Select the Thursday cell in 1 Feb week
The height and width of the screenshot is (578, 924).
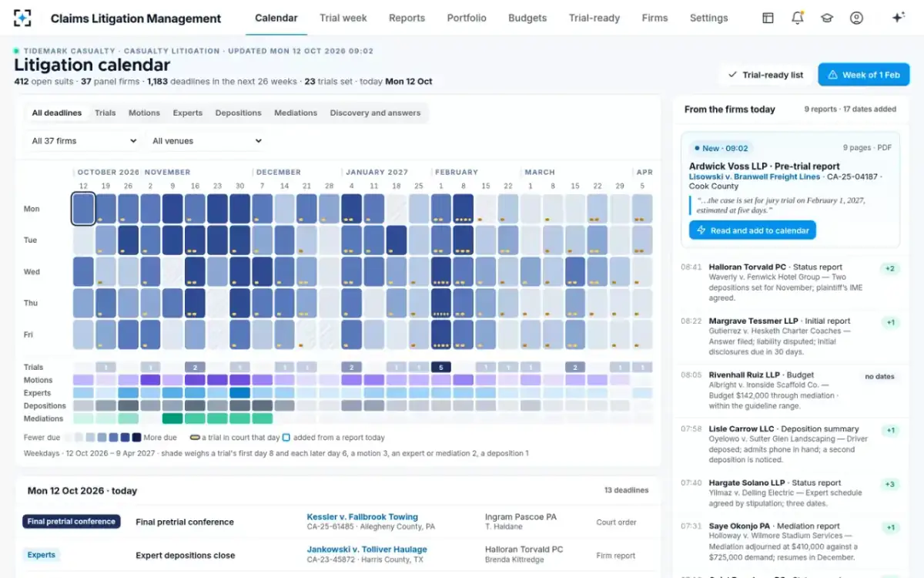click(x=441, y=303)
